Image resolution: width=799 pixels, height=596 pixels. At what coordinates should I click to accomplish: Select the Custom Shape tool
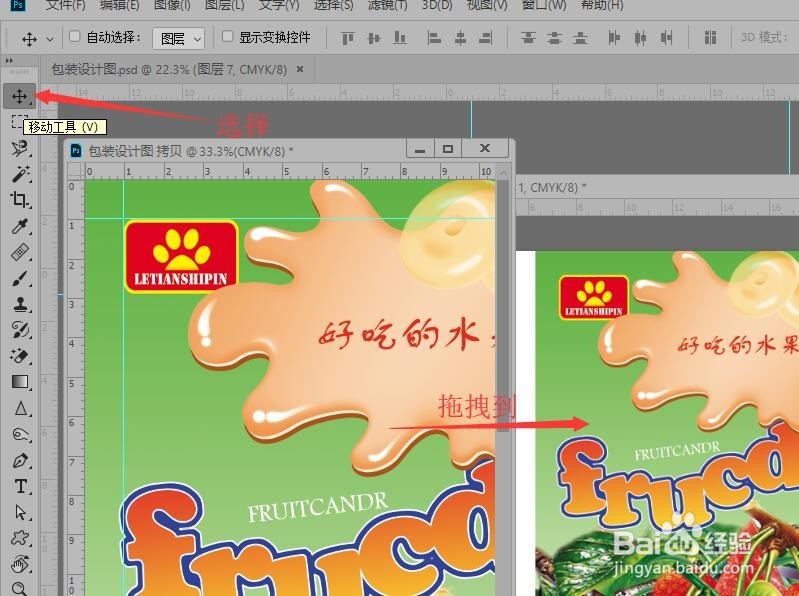click(x=20, y=538)
